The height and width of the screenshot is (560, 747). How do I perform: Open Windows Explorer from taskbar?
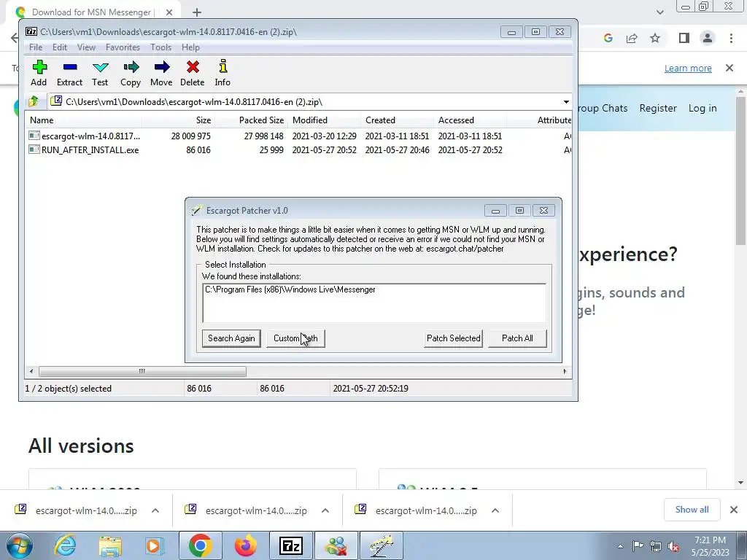110,545
